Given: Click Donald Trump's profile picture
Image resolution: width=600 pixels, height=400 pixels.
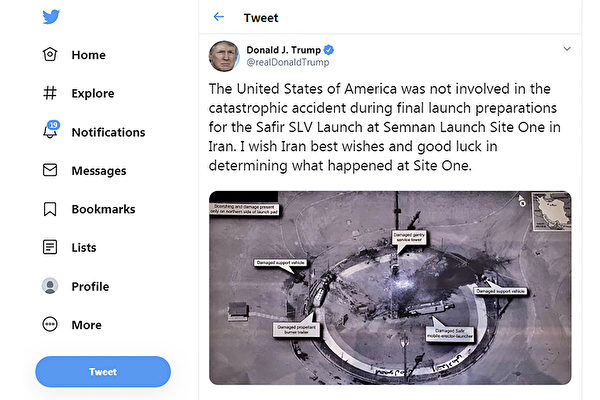Looking at the screenshot, I should (223, 55).
